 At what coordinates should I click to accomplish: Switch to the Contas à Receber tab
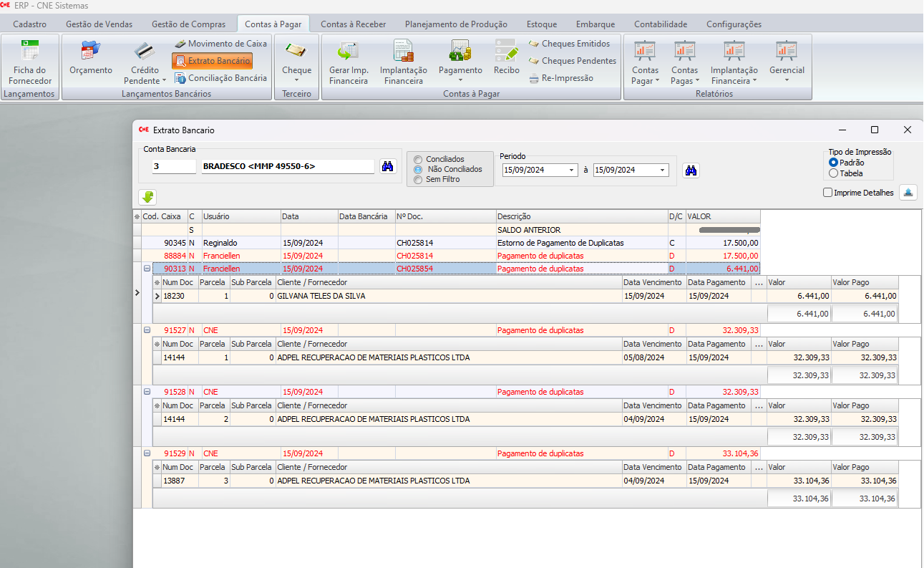(x=354, y=24)
